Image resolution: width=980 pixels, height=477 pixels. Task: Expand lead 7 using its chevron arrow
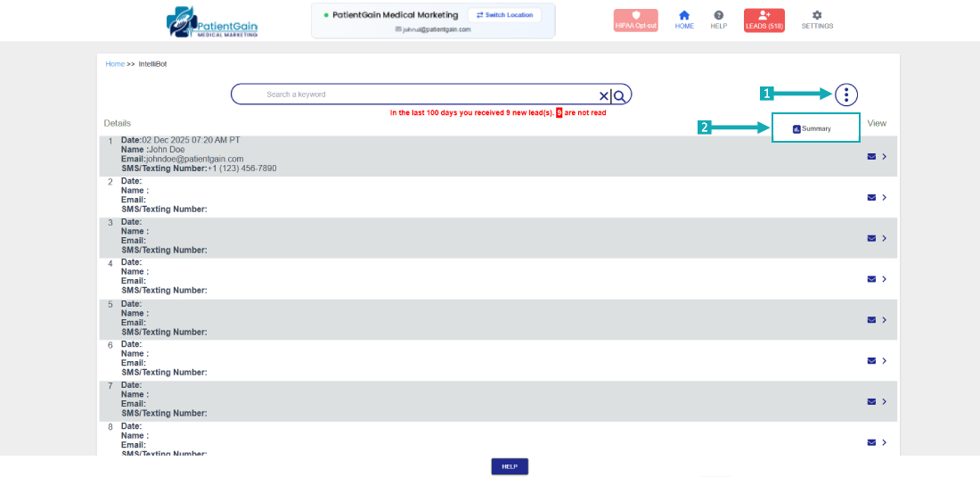[885, 401]
